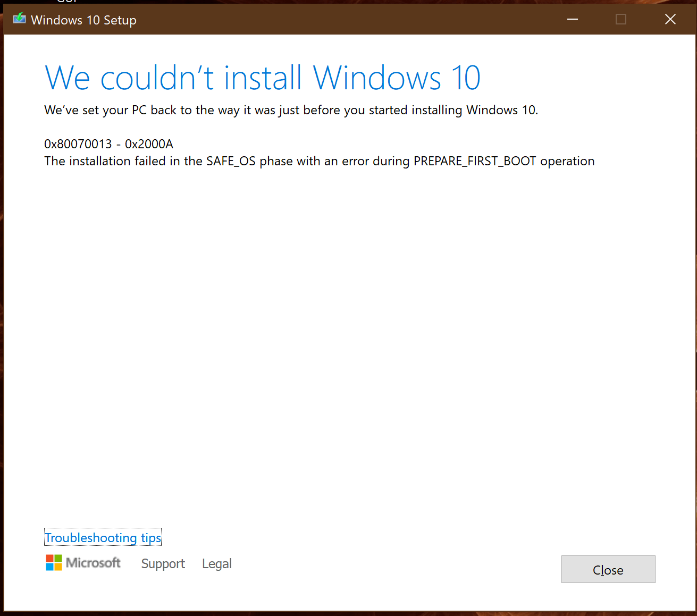The height and width of the screenshot is (616, 697).
Task: Open the Support link
Action: [163, 563]
